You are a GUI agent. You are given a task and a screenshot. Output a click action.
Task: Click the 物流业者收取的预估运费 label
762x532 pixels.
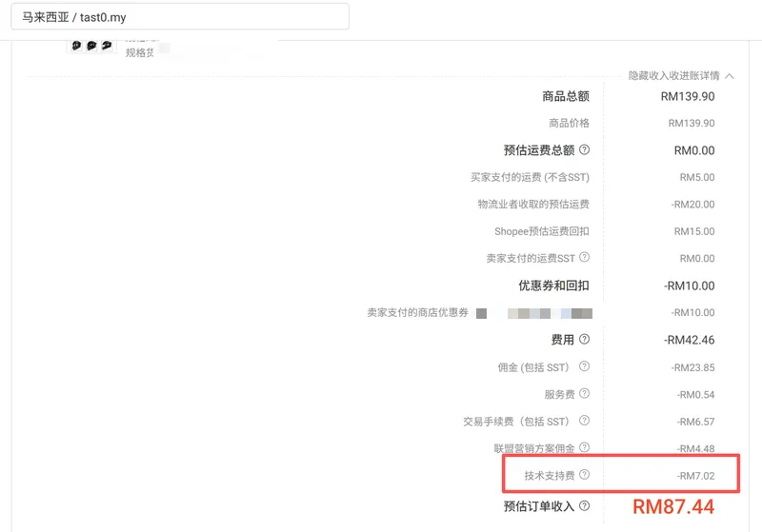[533, 204]
